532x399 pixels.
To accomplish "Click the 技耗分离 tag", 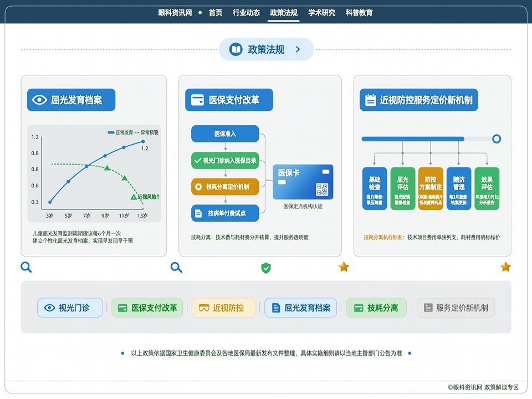I will pyautogui.click(x=376, y=308).
